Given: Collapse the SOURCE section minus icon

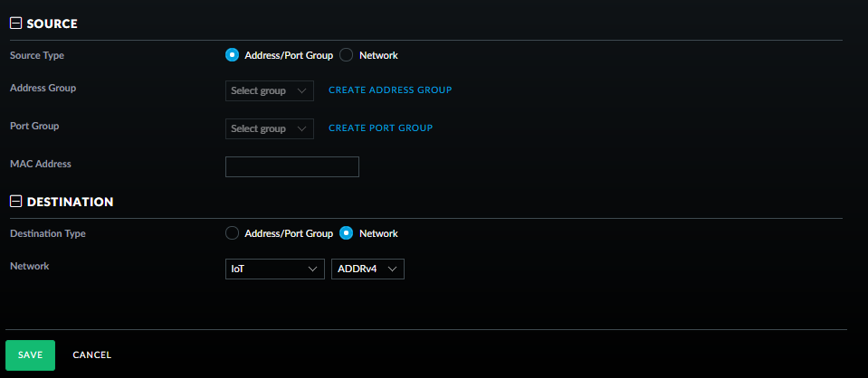Looking at the screenshot, I should [x=15, y=24].
